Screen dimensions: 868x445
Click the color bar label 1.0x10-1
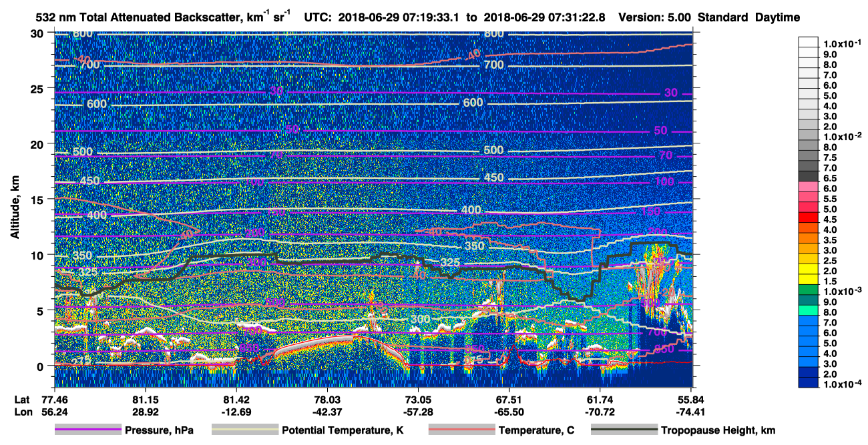click(x=842, y=43)
